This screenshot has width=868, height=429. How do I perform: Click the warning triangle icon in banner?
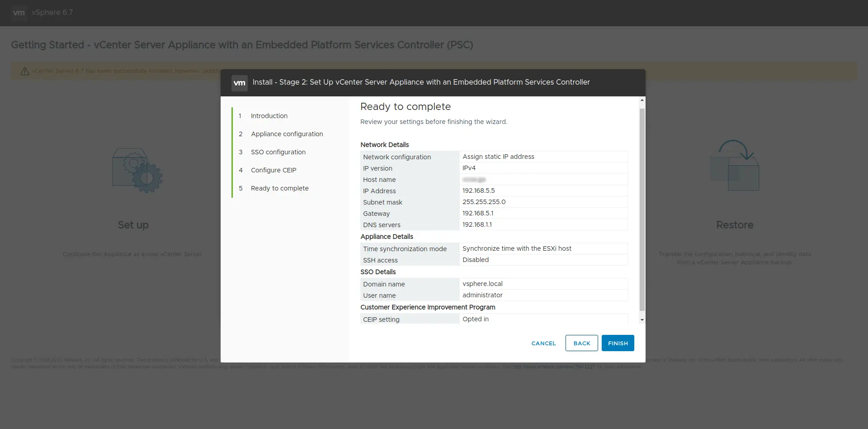(x=25, y=71)
